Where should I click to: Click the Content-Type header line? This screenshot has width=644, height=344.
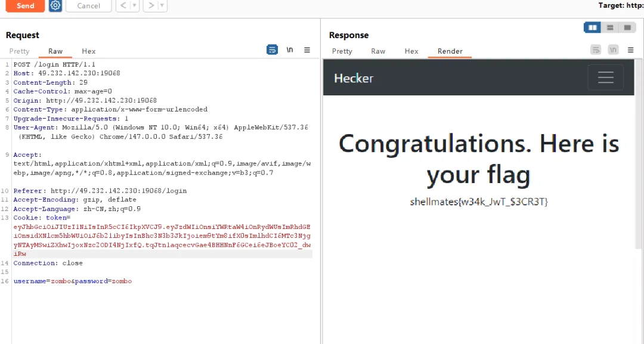coord(110,110)
